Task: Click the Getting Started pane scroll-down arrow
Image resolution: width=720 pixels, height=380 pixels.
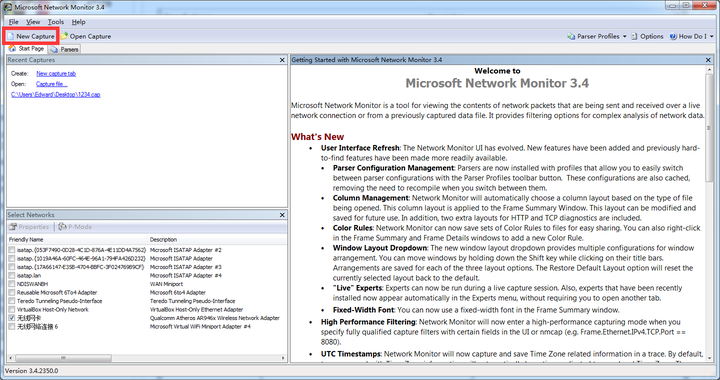Action: click(709, 358)
